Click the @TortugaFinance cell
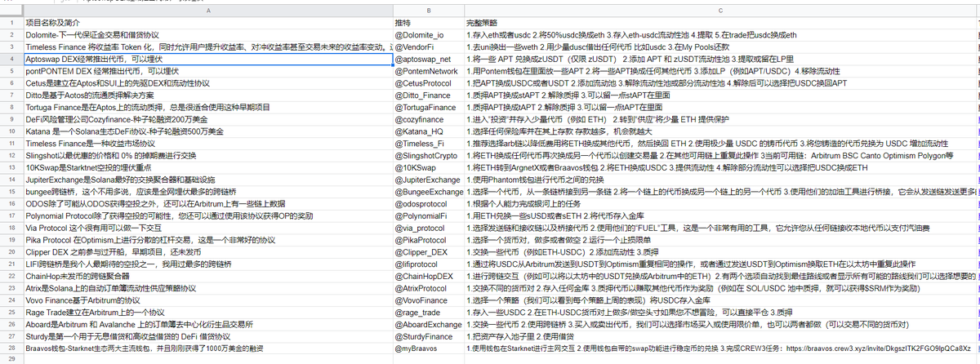980x364 pixels. [x=428, y=107]
